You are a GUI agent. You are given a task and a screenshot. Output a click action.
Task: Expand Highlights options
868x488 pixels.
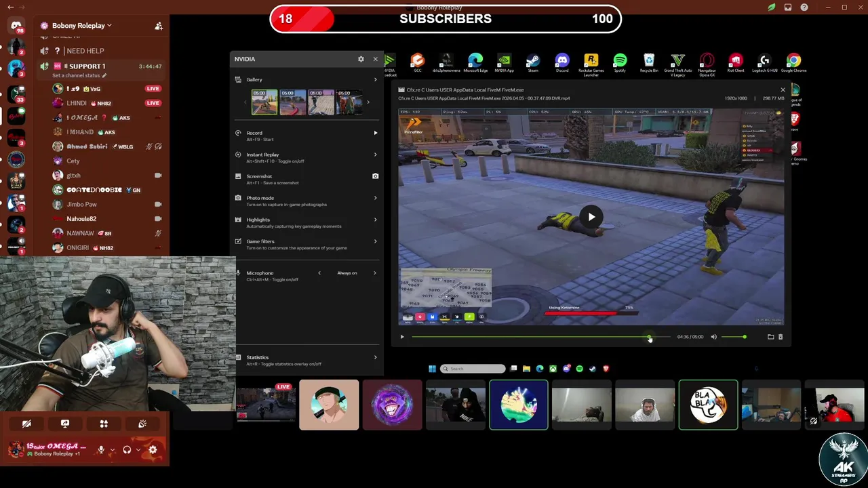[x=375, y=220]
